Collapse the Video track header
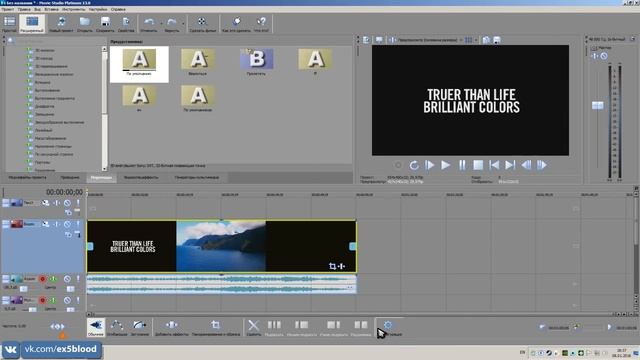Image resolution: width=640 pixels, height=360 pixels. tap(6, 224)
